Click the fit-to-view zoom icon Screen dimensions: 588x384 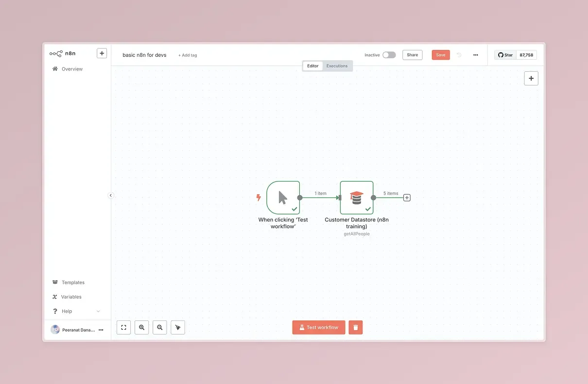(x=123, y=328)
